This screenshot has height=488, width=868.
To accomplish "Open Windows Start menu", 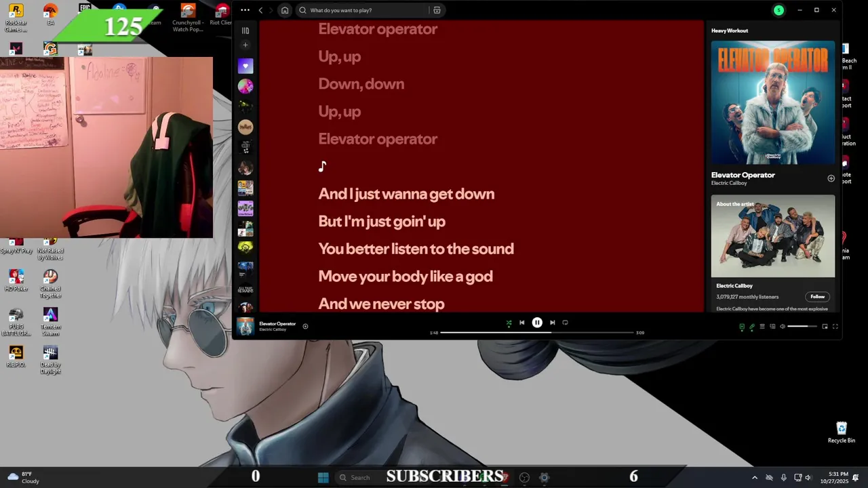I will (x=323, y=477).
